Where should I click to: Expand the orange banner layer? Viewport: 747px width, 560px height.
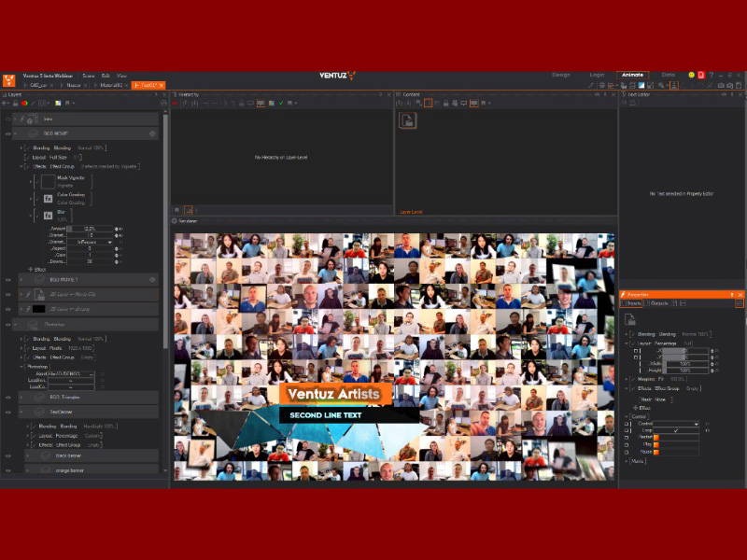tap(28, 470)
